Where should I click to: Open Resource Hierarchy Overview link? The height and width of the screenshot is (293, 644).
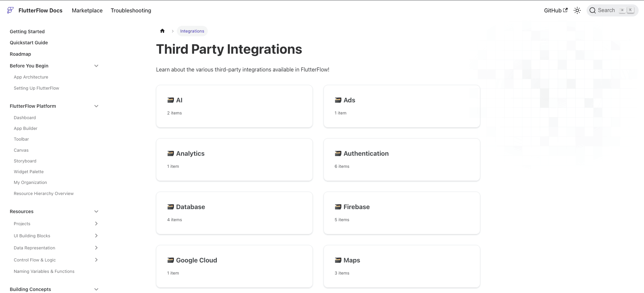(44, 193)
